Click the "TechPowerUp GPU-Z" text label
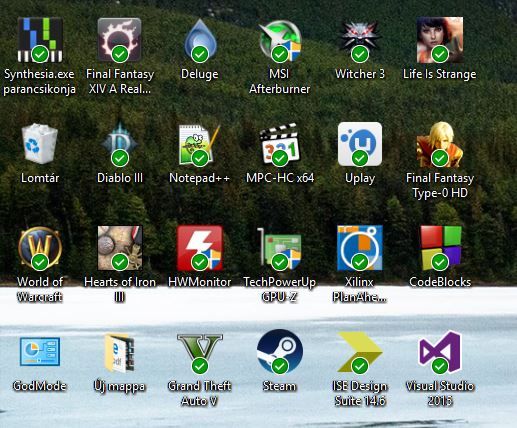Viewport: 517px width, 428px height. (x=280, y=289)
